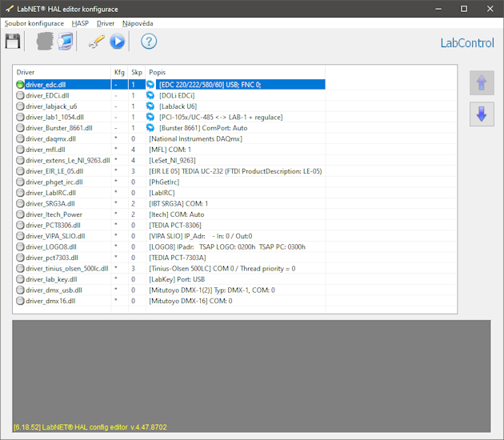Select the driver_mfl.dll entry
This screenshot has width=504, height=440.
click(x=46, y=150)
